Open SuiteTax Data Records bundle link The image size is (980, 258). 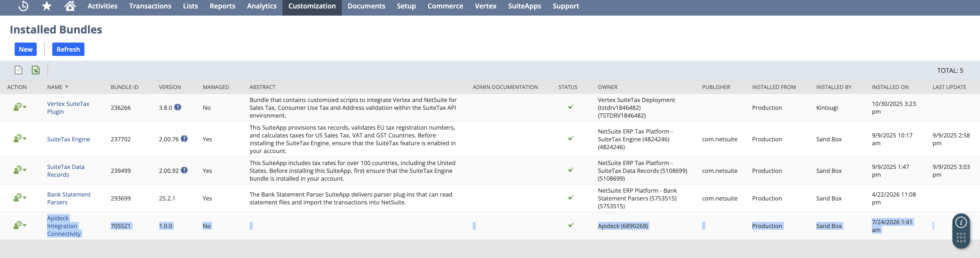66,171
